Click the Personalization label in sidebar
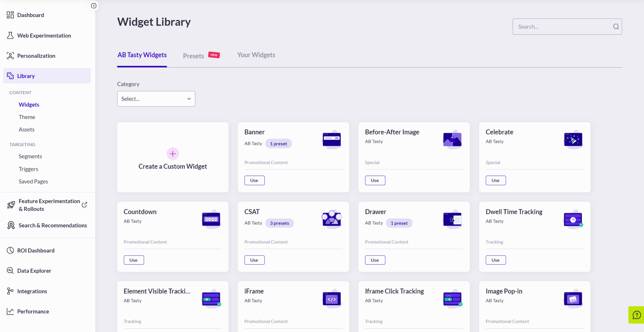644x332 pixels. (x=36, y=56)
